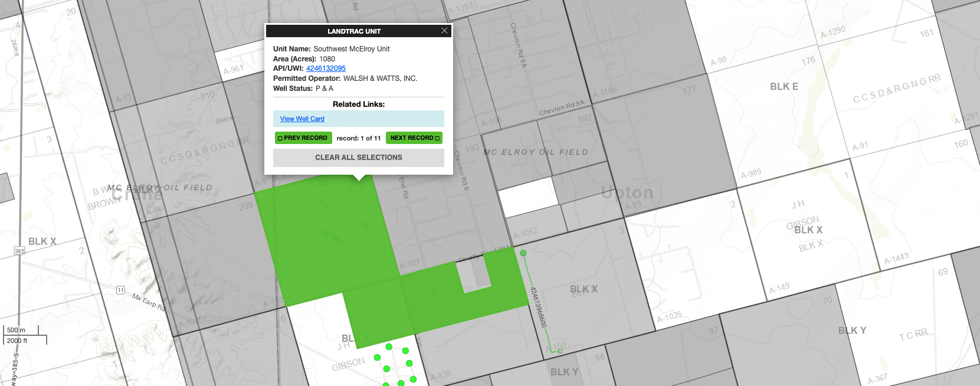The image size is (980, 386).
Task: Select the Route 11 road shield
Action: 120,290
